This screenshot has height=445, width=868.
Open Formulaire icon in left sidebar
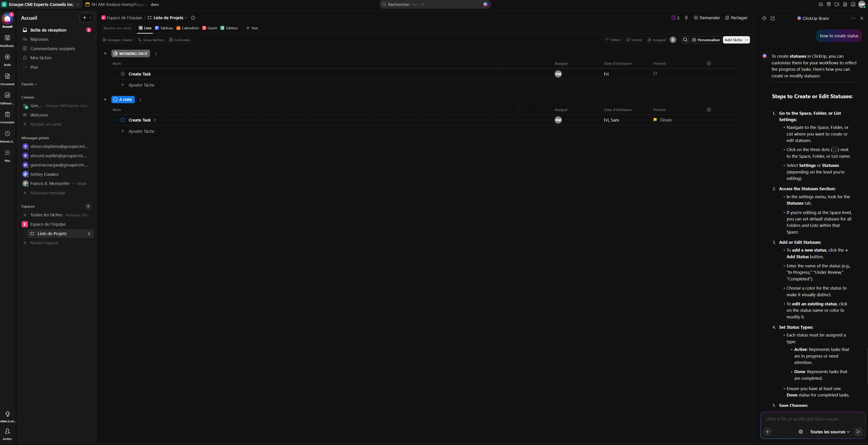[x=7, y=115]
